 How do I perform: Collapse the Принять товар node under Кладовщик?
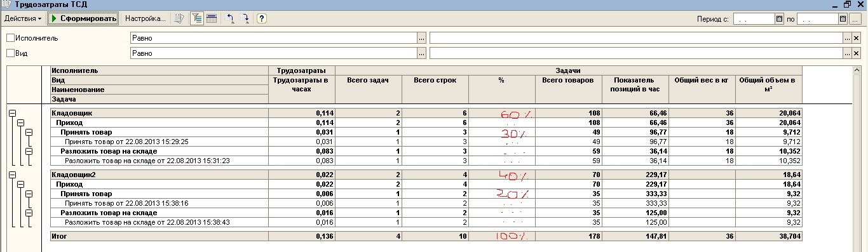point(28,132)
